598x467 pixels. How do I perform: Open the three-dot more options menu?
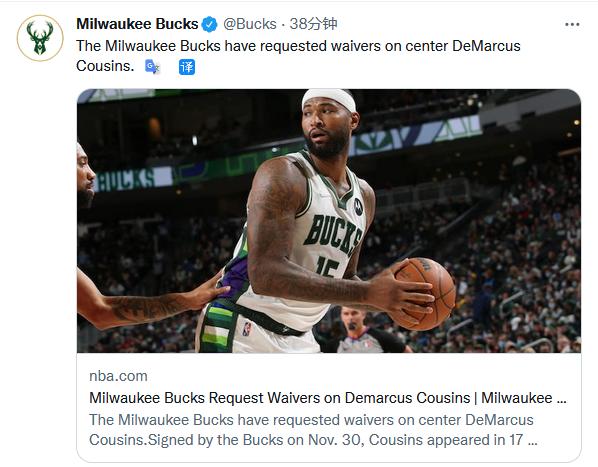pos(572,24)
